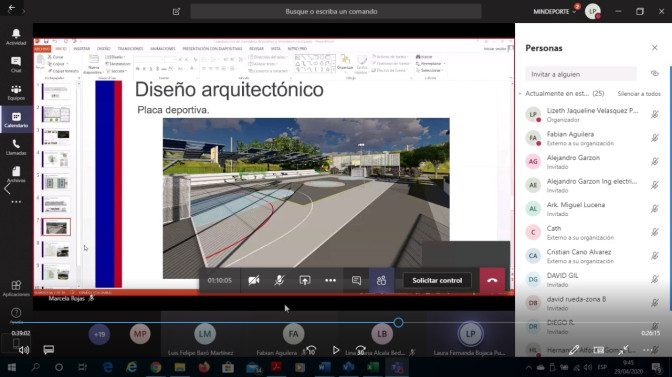672x377 pixels.
Task: Open Excel from the taskbar
Action: click(372, 367)
